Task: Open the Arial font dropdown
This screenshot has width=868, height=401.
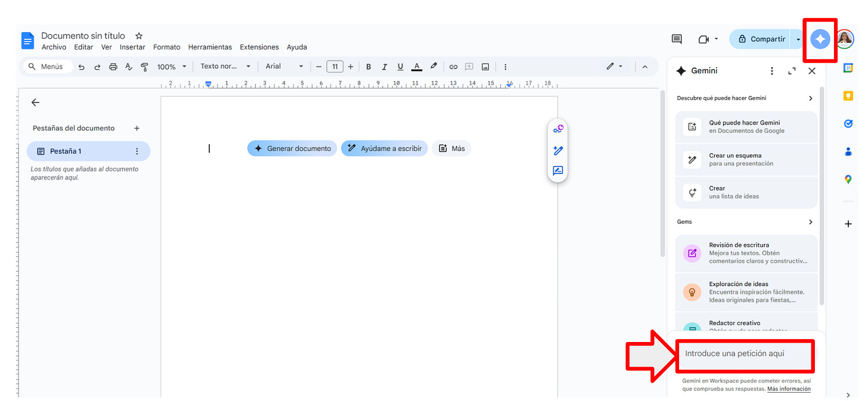Action: pos(284,67)
